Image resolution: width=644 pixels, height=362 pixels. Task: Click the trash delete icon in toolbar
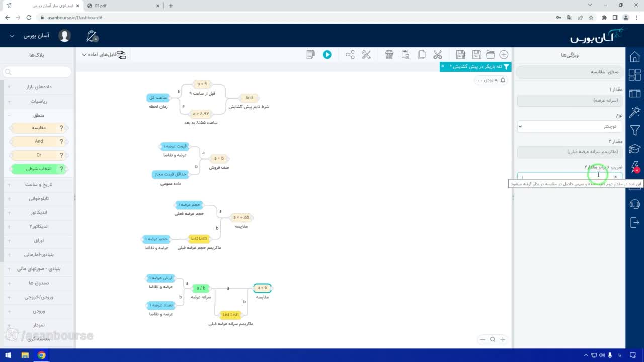coord(389,55)
